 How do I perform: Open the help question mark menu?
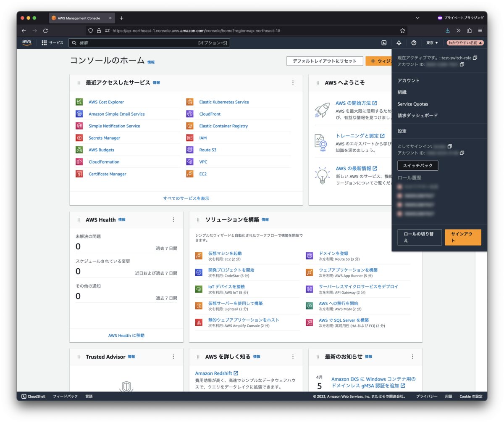[414, 42]
